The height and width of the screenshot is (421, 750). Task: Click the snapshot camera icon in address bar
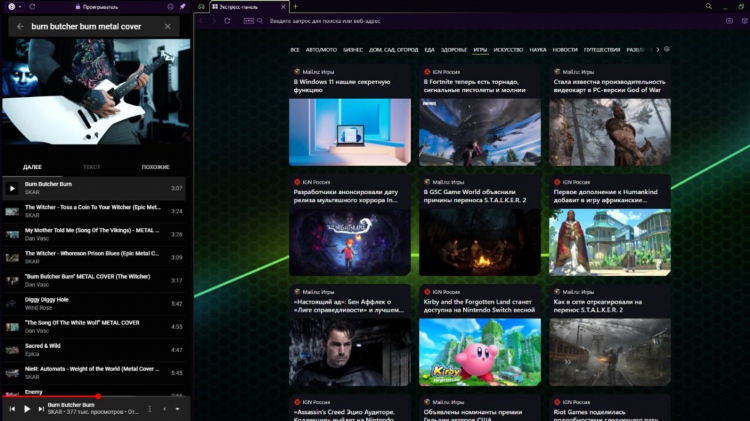729,21
